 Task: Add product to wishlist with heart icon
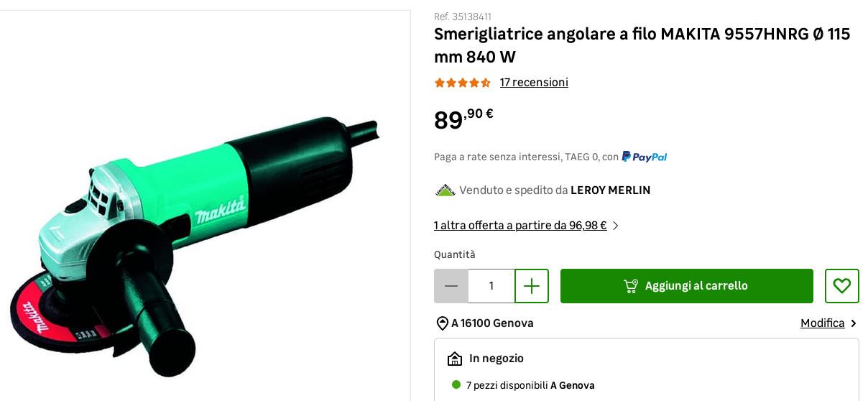[842, 286]
